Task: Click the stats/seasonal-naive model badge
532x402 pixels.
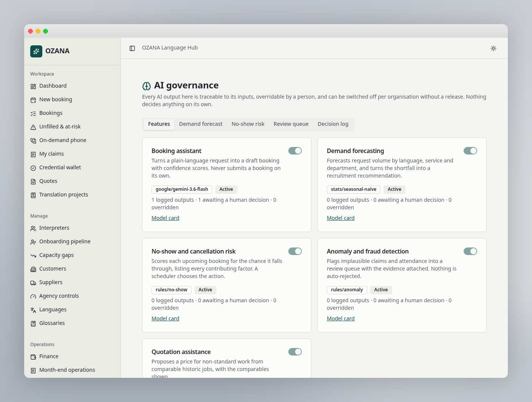Action: [x=354, y=189]
